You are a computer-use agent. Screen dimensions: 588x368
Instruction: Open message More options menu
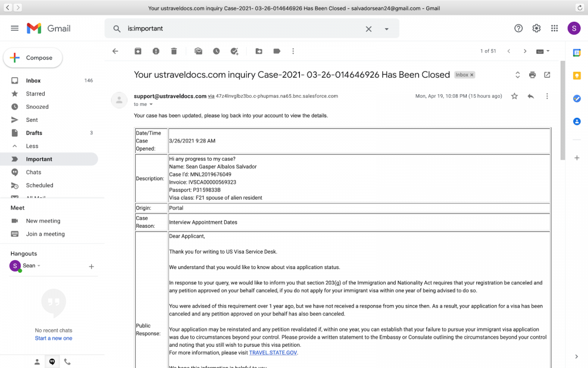[x=547, y=96]
